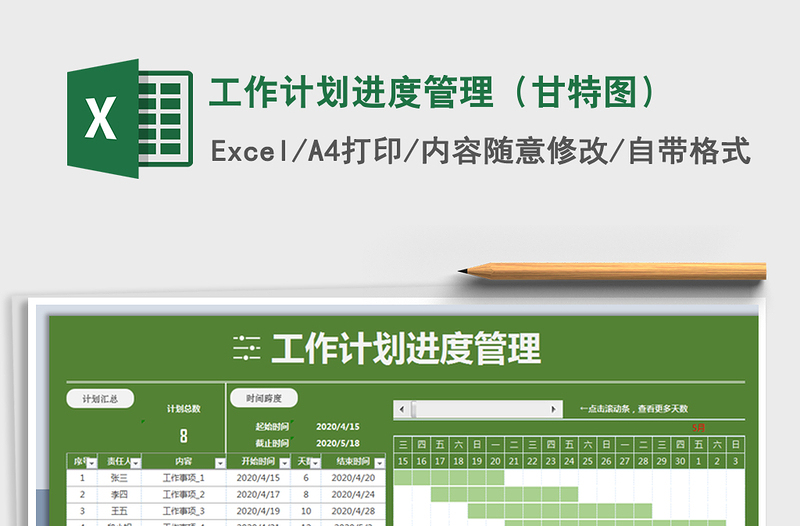
Task: Click Gantt date header 20
Action: (495, 461)
